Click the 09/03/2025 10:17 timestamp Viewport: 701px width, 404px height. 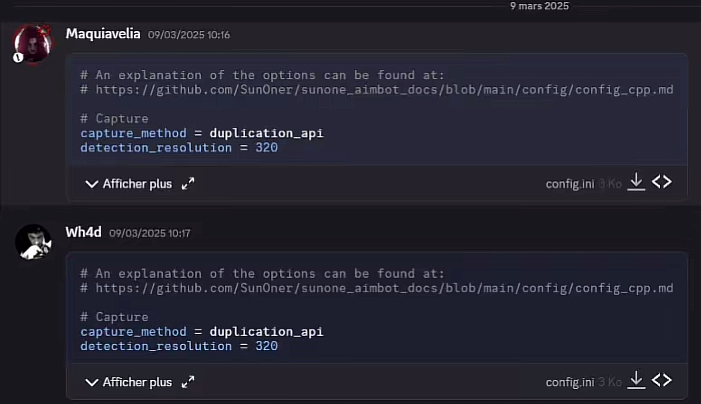[x=150, y=233]
